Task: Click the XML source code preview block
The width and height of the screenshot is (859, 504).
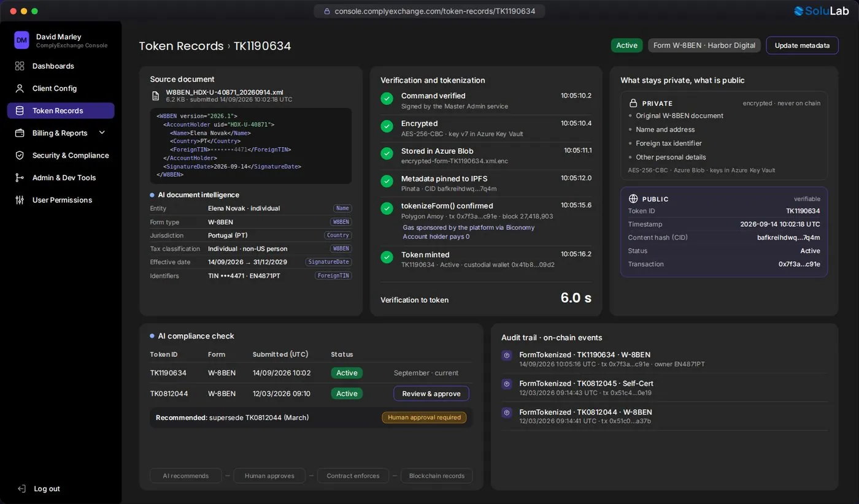Action: coord(251,146)
